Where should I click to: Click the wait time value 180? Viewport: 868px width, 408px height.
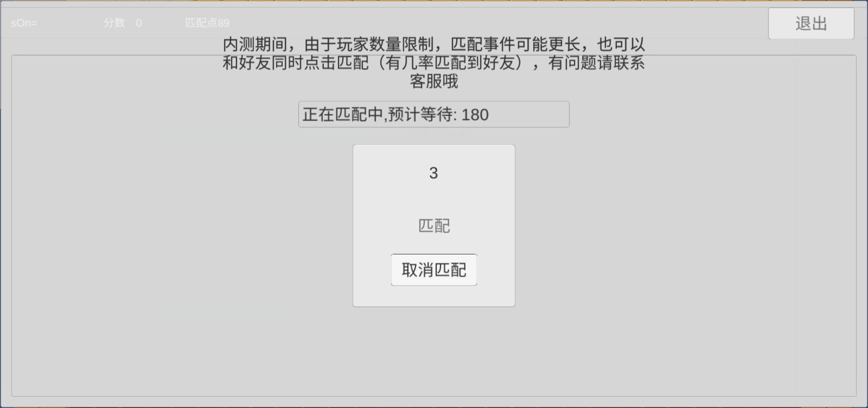(x=475, y=114)
